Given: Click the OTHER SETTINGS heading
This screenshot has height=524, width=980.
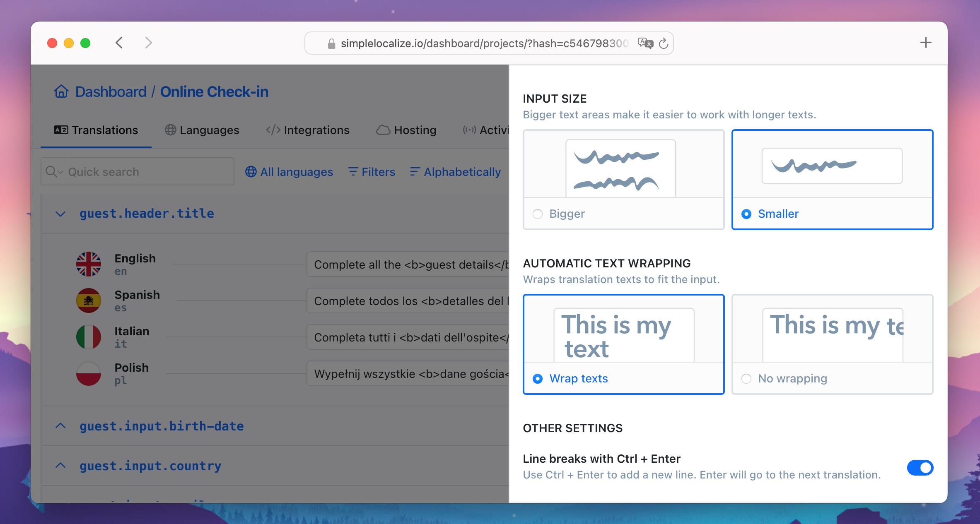Looking at the screenshot, I should pyautogui.click(x=572, y=428).
